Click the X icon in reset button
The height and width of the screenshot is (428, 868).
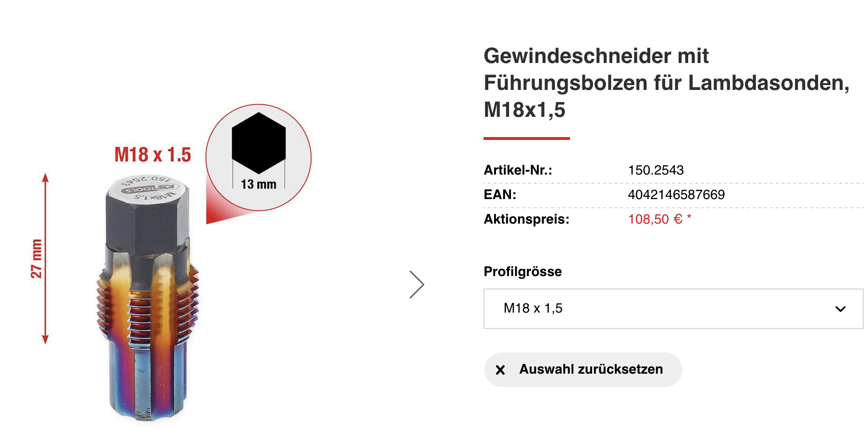pos(500,370)
